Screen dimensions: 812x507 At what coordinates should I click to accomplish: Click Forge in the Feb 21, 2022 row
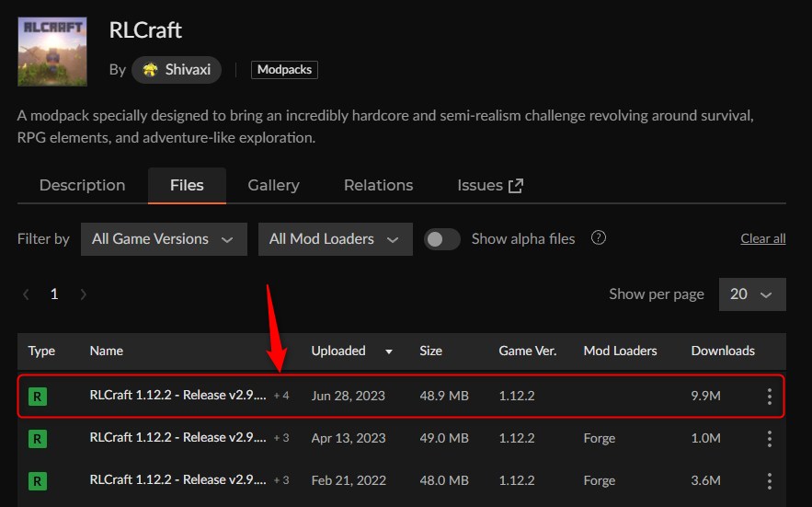[x=600, y=481]
